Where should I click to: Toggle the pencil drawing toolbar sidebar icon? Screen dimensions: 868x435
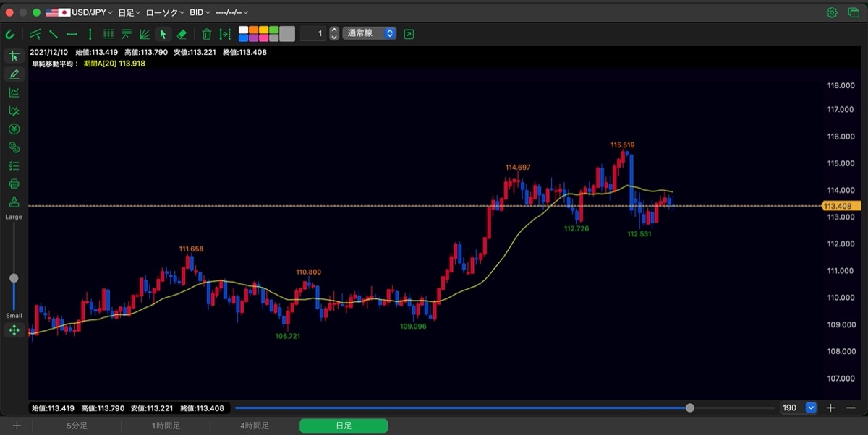tap(14, 74)
